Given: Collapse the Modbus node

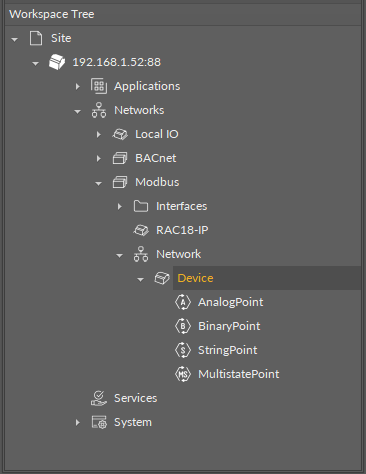Looking at the screenshot, I should pos(99,183).
